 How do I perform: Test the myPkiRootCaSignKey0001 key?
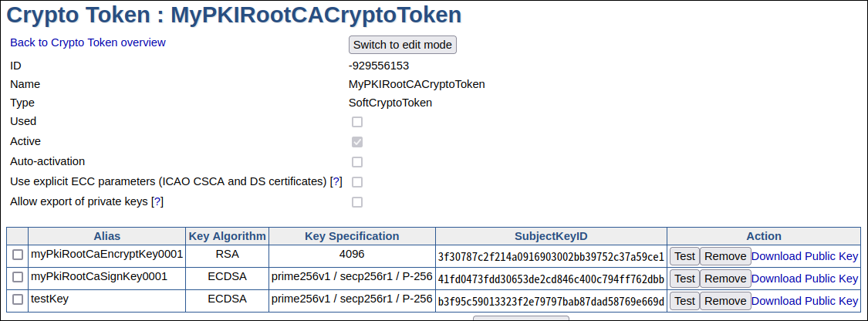coord(684,279)
